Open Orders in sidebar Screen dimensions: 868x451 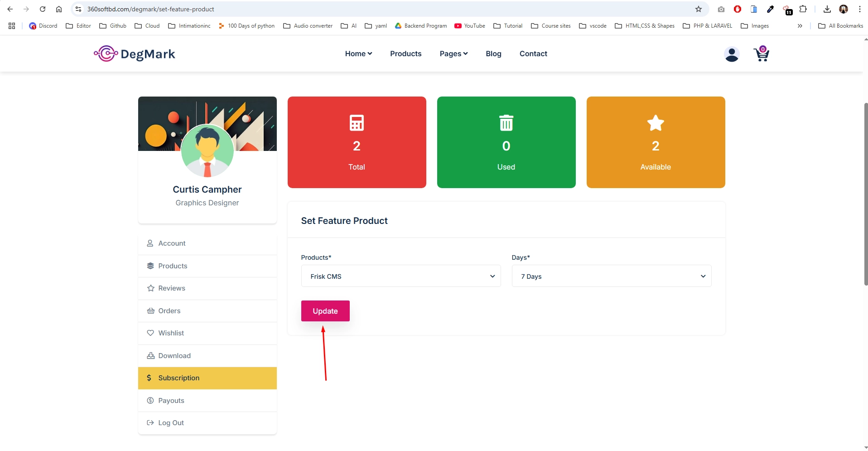pos(207,311)
